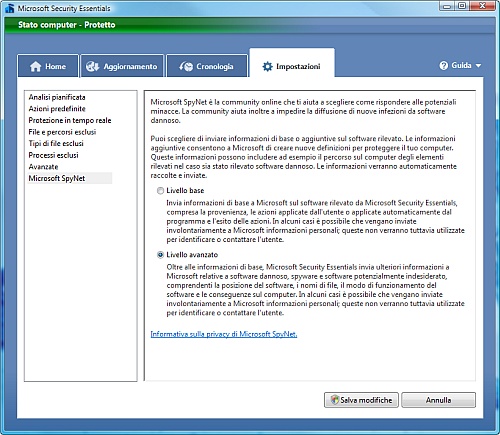Click the Guida question mark icon
Screen dimensions: 500x435
(443, 65)
